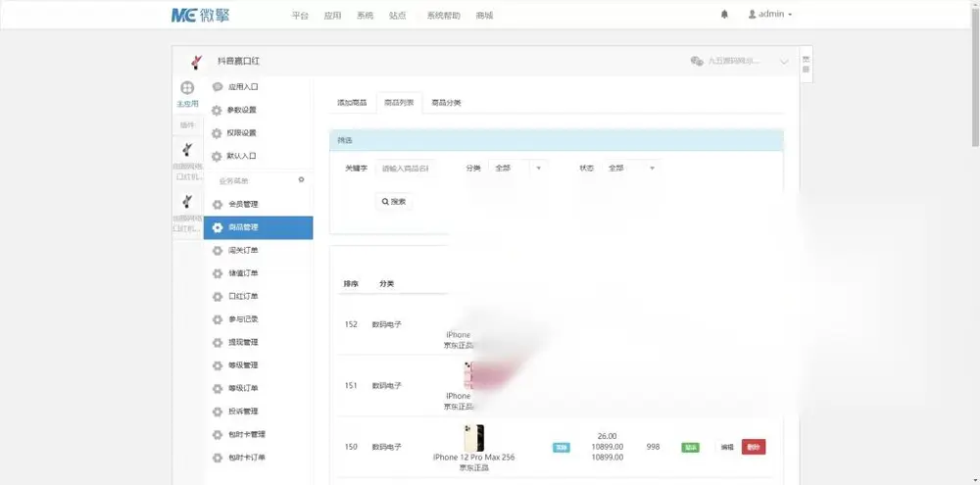Image resolution: width=980 pixels, height=485 pixels.
Task: Click the gear icon beside 投诉管理
Action: pos(217,412)
